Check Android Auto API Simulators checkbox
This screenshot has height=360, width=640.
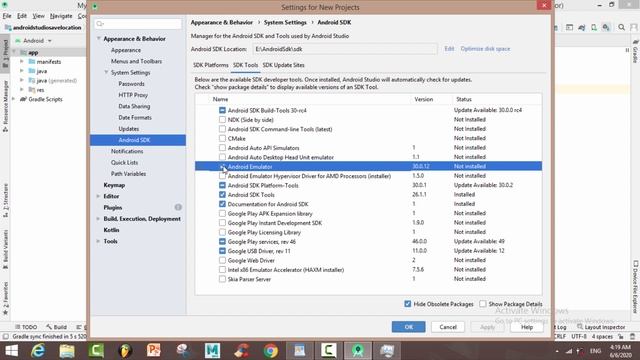point(222,148)
